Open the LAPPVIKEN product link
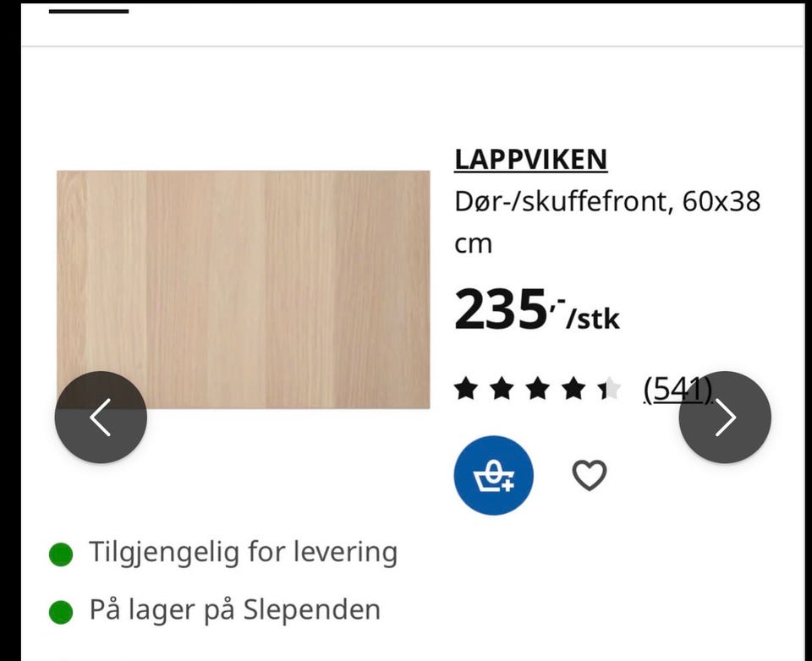The height and width of the screenshot is (661, 812). (531, 159)
